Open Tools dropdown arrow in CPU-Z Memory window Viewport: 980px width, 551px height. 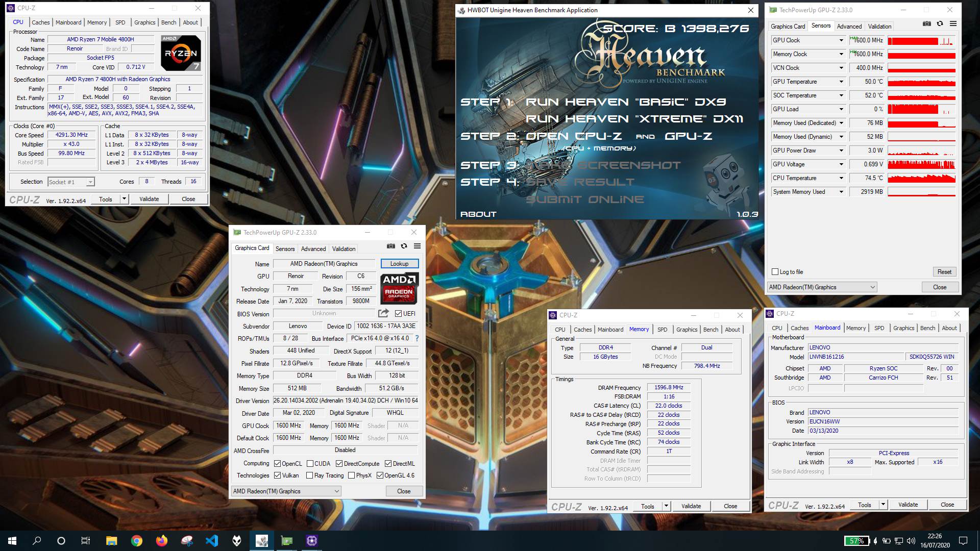[x=666, y=506]
